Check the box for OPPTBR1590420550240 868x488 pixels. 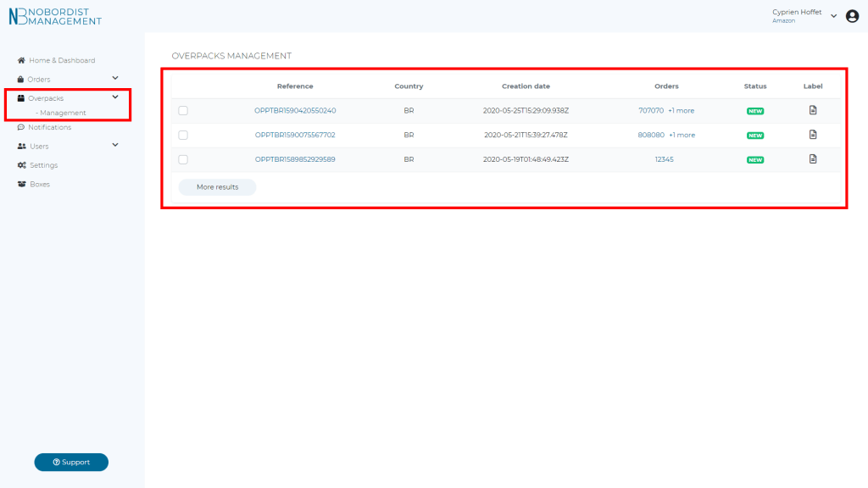pos(183,110)
